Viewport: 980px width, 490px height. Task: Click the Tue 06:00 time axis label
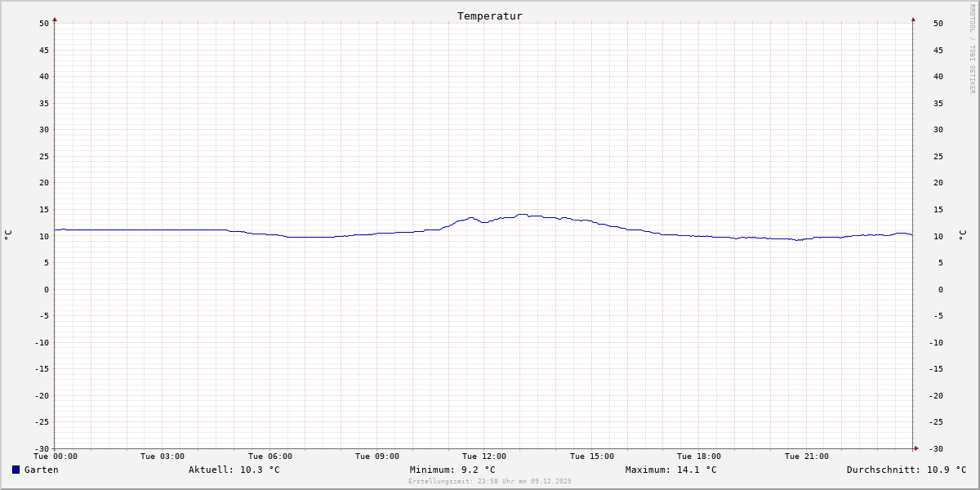[x=269, y=457]
